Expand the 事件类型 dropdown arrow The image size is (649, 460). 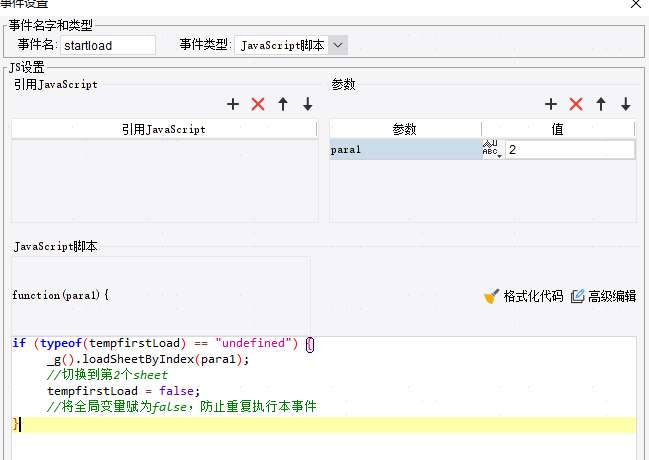338,45
